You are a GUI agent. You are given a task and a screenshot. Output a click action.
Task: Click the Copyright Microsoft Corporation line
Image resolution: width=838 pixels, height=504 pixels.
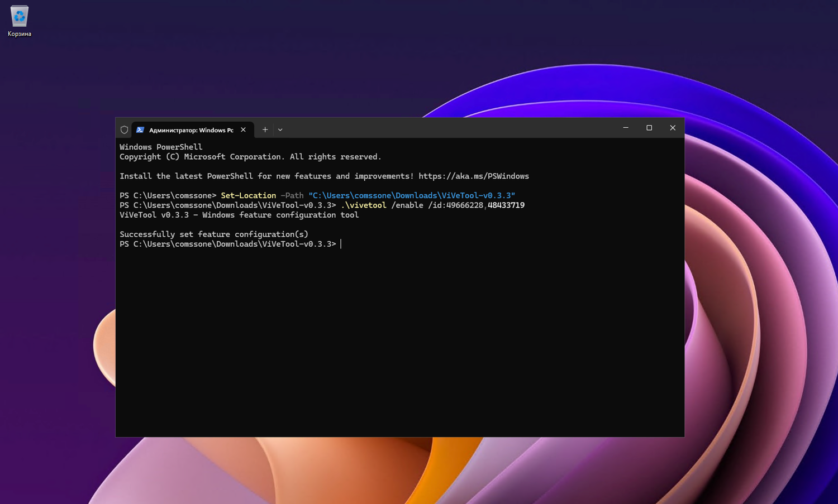click(x=250, y=157)
